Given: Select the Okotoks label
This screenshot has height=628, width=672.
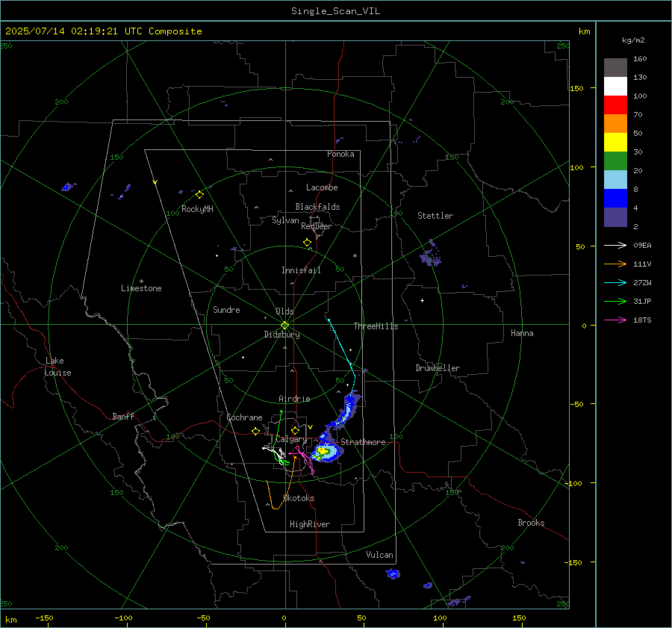Looking at the screenshot, I should pyautogui.click(x=299, y=498).
